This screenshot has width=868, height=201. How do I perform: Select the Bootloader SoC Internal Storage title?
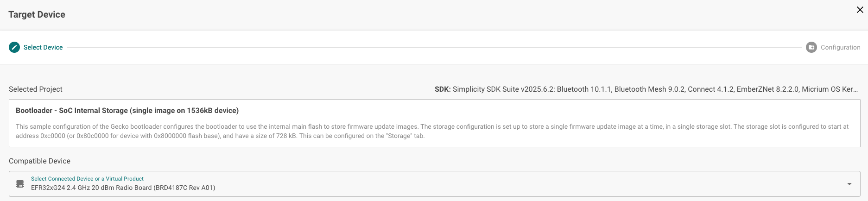pyautogui.click(x=127, y=111)
